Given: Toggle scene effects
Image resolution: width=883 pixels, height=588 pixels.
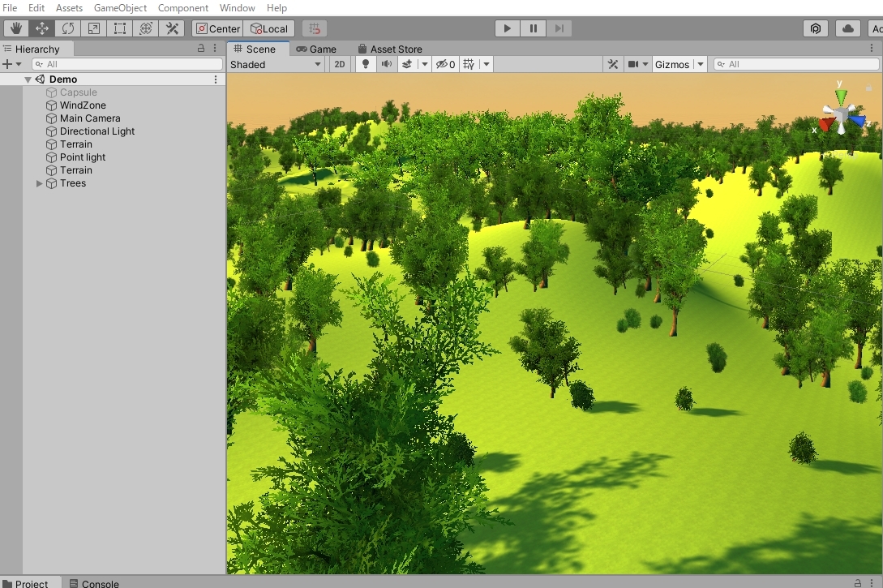Looking at the screenshot, I should pos(407,64).
